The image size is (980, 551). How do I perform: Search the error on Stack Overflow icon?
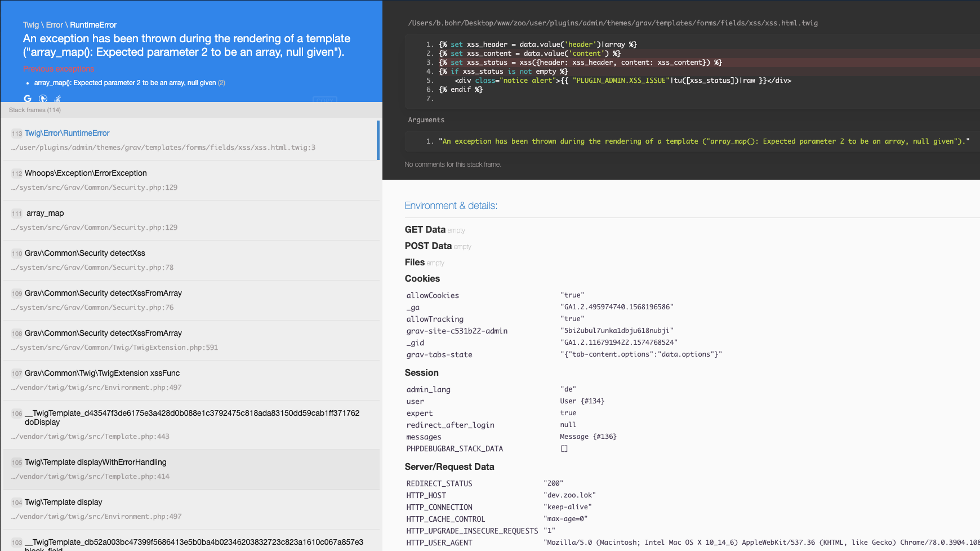(x=57, y=99)
